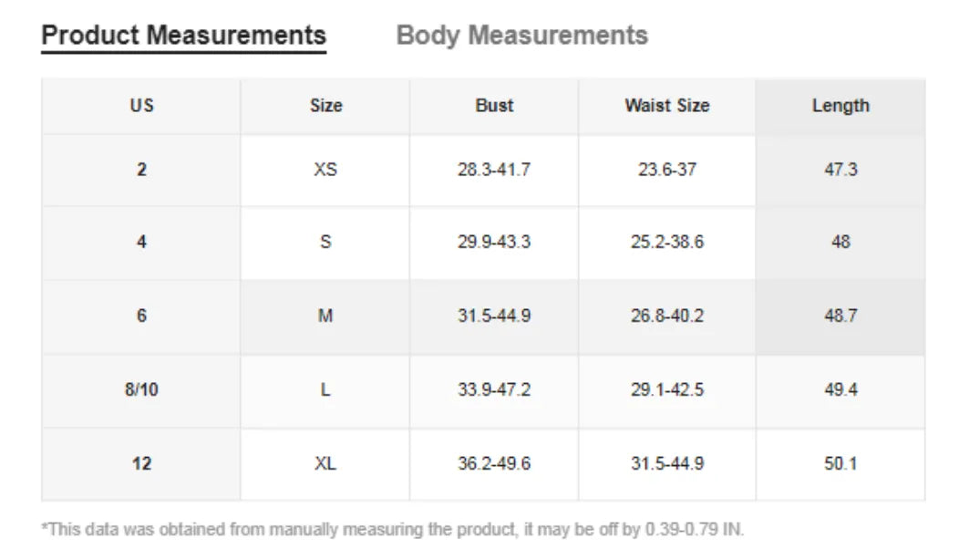980x560 pixels.
Task: Switch to the Body Measurements tab
Action: pos(522,36)
